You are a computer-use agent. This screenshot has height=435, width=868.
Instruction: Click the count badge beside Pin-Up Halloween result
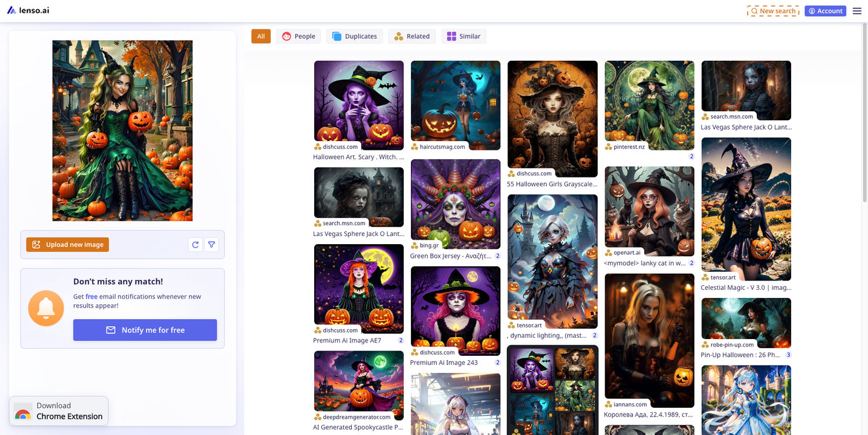[x=788, y=355]
